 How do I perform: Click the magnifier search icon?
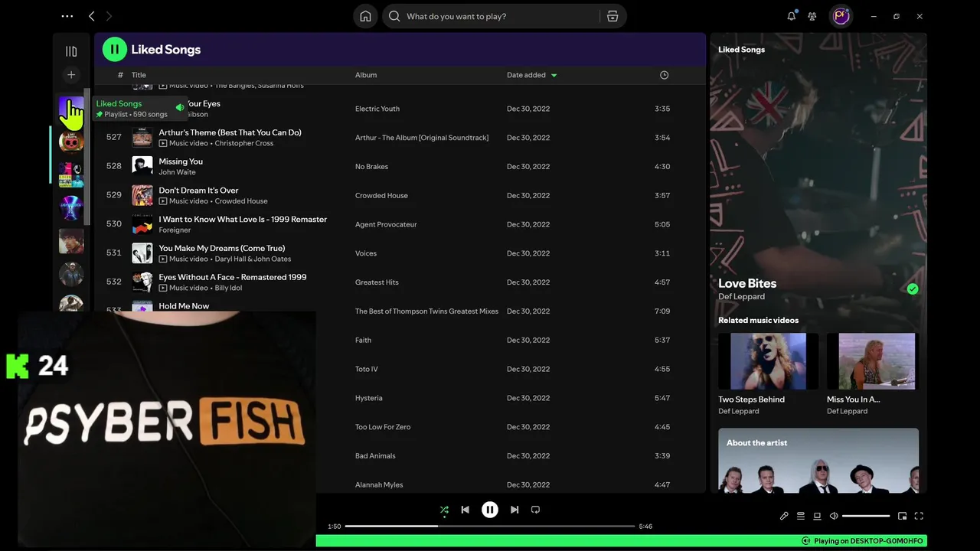pos(394,16)
